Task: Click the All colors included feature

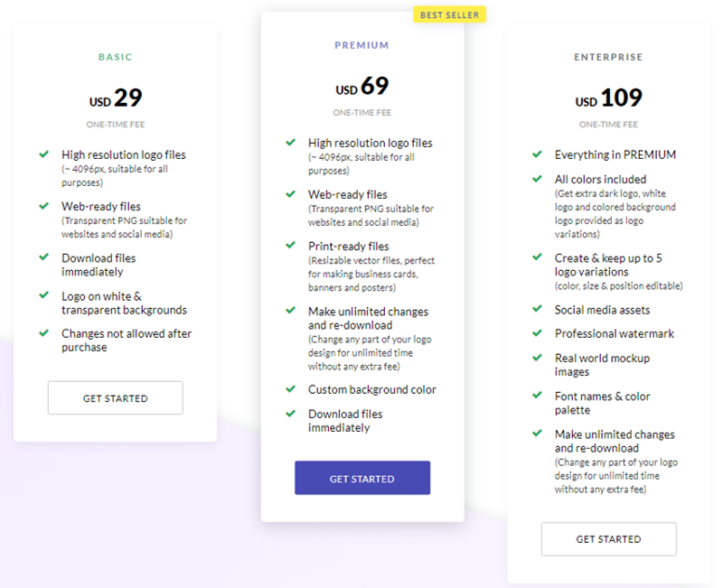Action: pyautogui.click(x=600, y=179)
